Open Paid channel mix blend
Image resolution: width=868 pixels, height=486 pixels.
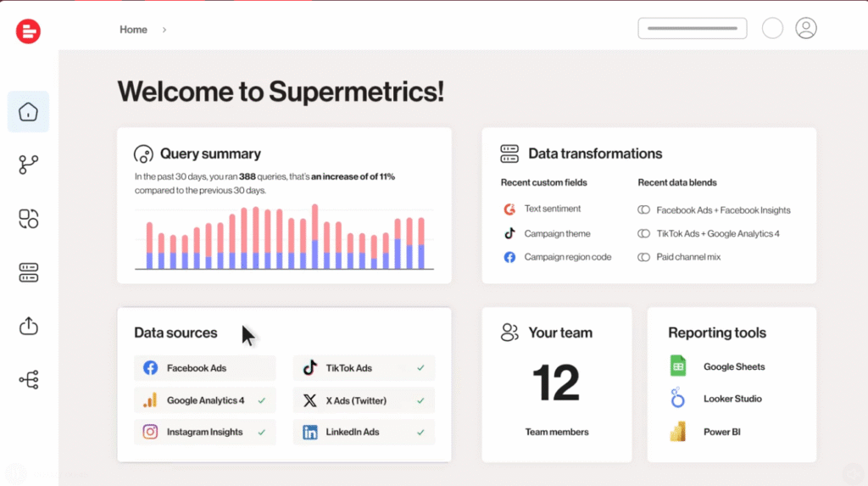click(x=688, y=257)
